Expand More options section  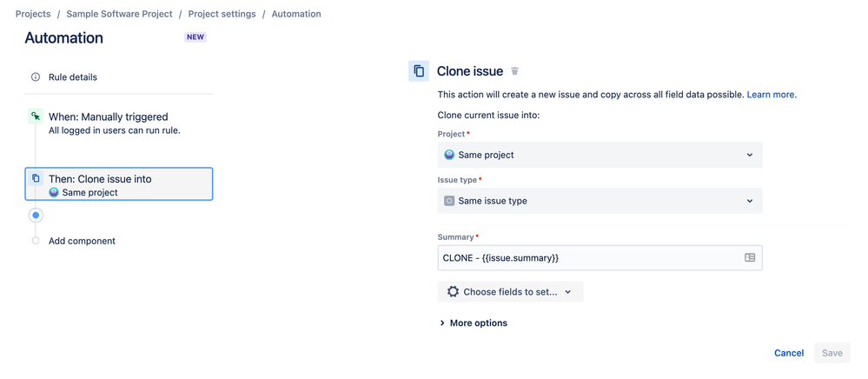point(474,323)
